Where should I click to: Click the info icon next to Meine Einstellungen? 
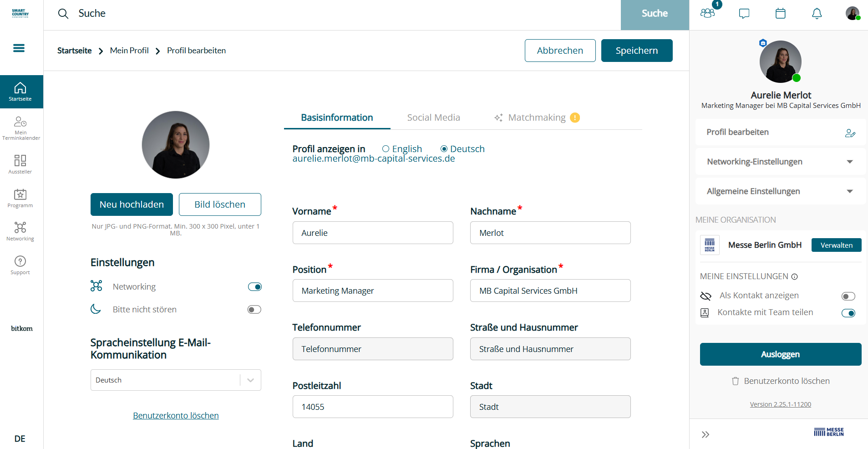click(795, 277)
